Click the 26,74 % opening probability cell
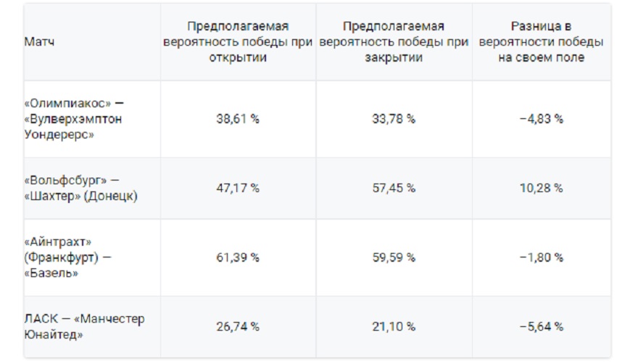Screen dimensions: 638x364 coord(238,326)
